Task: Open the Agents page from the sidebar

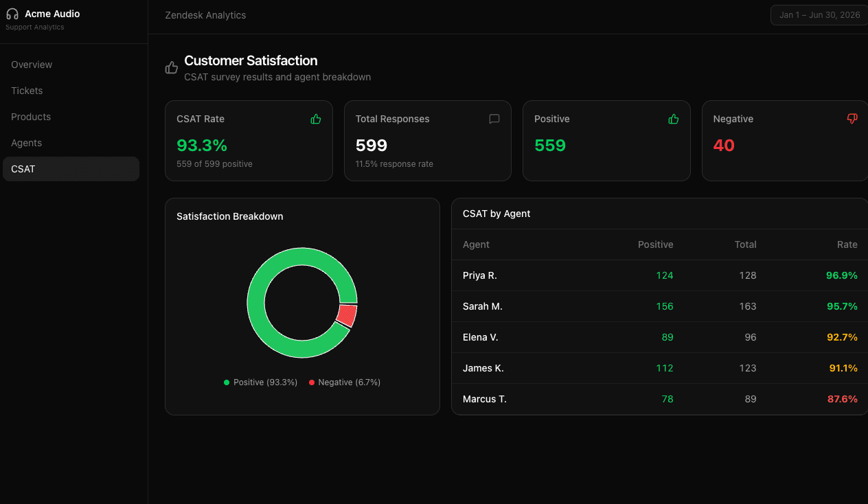Action: 26,143
